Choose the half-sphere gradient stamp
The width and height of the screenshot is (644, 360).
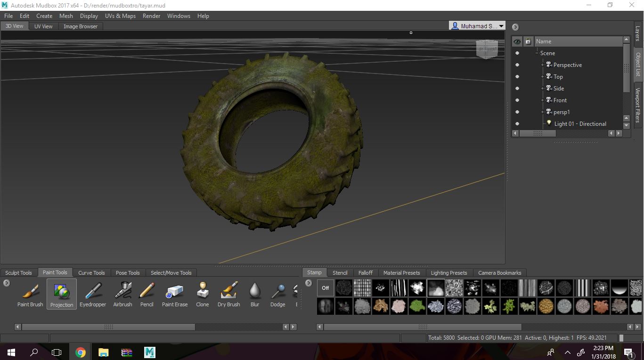(x=620, y=288)
